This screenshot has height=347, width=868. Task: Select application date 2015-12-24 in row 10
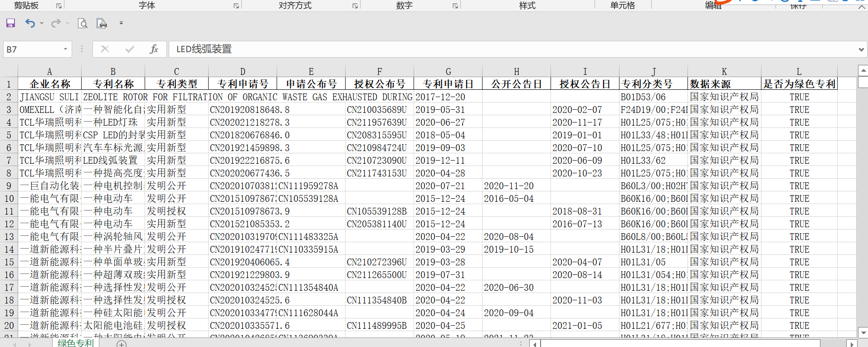click(x=448, y=198)
